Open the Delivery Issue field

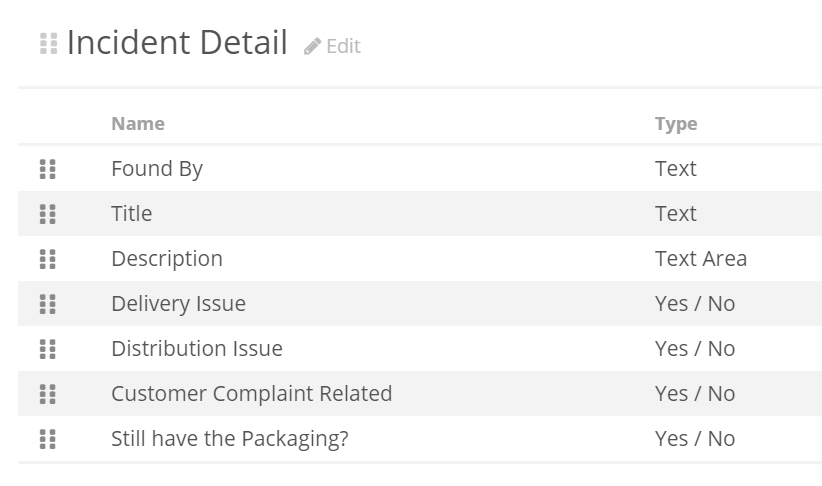click(178, 304)
